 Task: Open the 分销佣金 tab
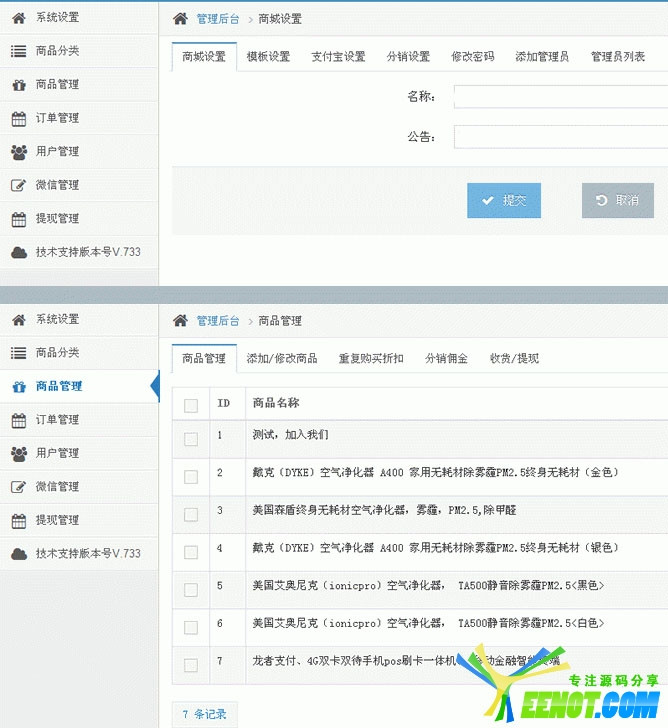click(x=446, y=358)
